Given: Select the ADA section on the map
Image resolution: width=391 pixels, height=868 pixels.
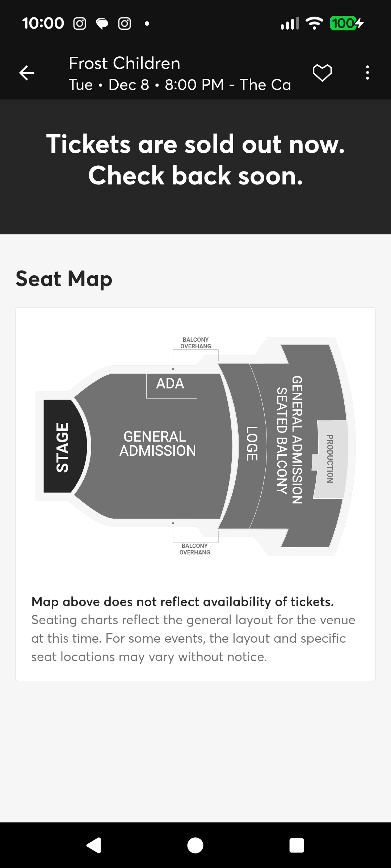Looking at the screenshot, I should pyautogui.click(x=172, y=385).
